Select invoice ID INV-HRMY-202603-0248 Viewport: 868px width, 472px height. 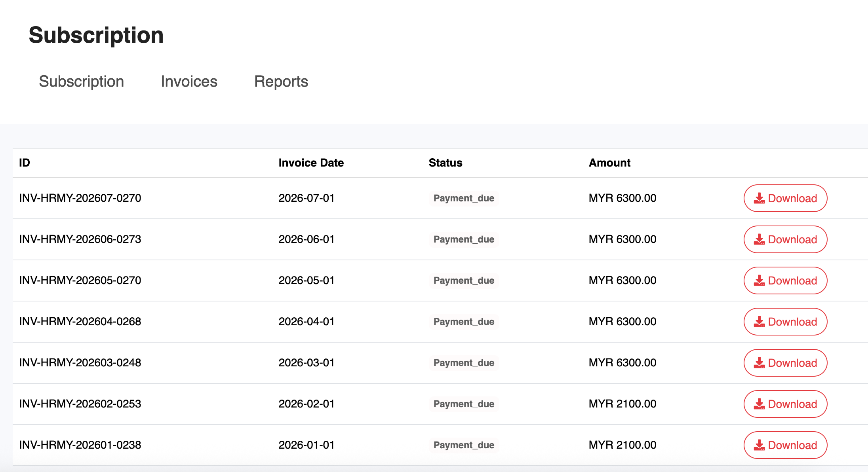pyautogui.click(x=80, y=363)
